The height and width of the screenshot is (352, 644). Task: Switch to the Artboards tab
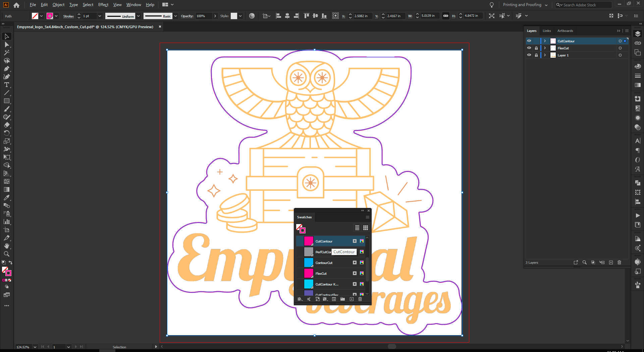pos(565,31)
